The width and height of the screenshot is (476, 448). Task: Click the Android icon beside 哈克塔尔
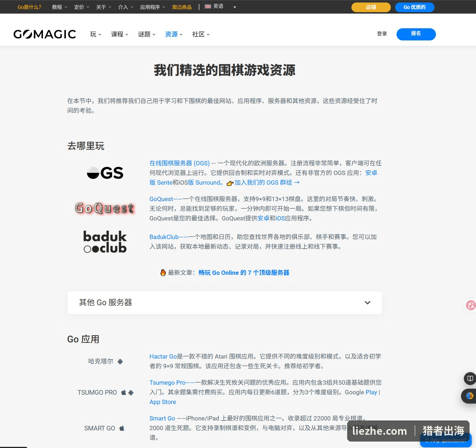(x=120, y=361)
